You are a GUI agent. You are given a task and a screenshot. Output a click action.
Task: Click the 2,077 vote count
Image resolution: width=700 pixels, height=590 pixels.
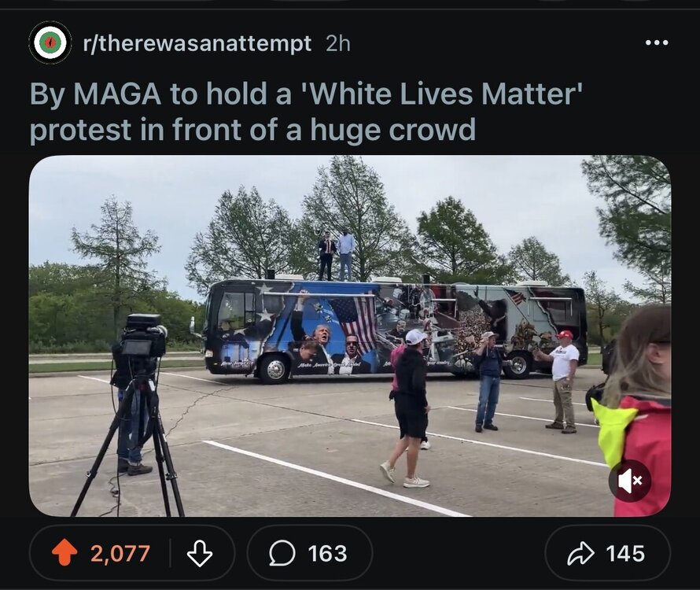(120, 553)
